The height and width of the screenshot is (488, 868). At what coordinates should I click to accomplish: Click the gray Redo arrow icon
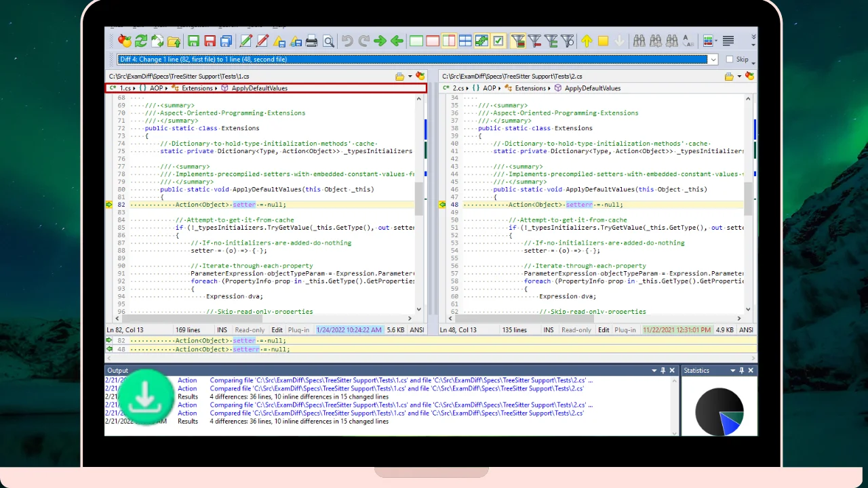point(363,41)
